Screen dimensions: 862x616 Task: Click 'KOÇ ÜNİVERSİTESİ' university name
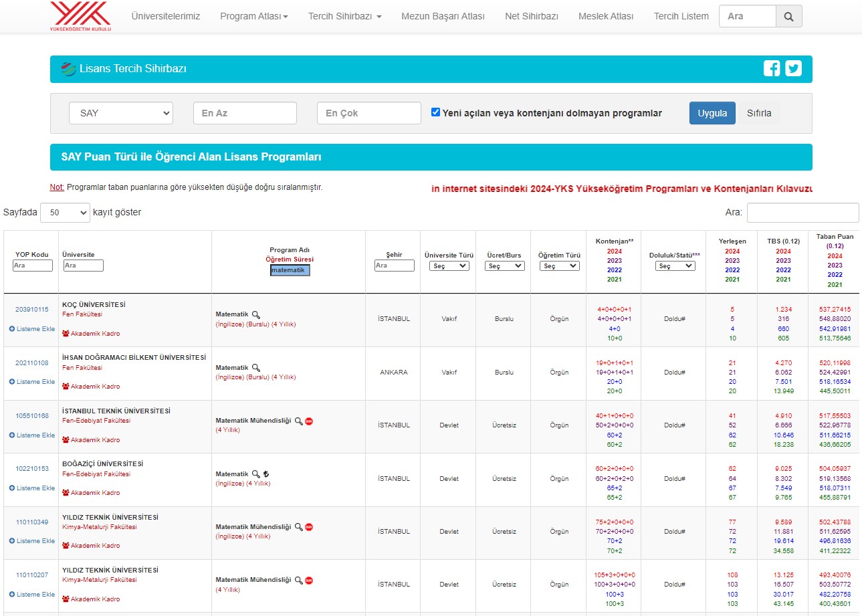coord(94,305)
